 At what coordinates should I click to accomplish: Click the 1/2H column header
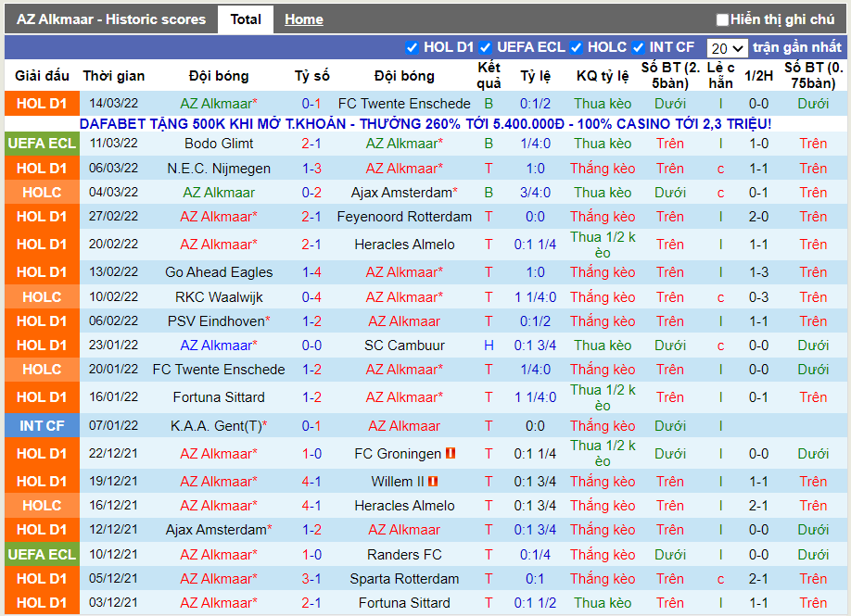coord(758,76)
